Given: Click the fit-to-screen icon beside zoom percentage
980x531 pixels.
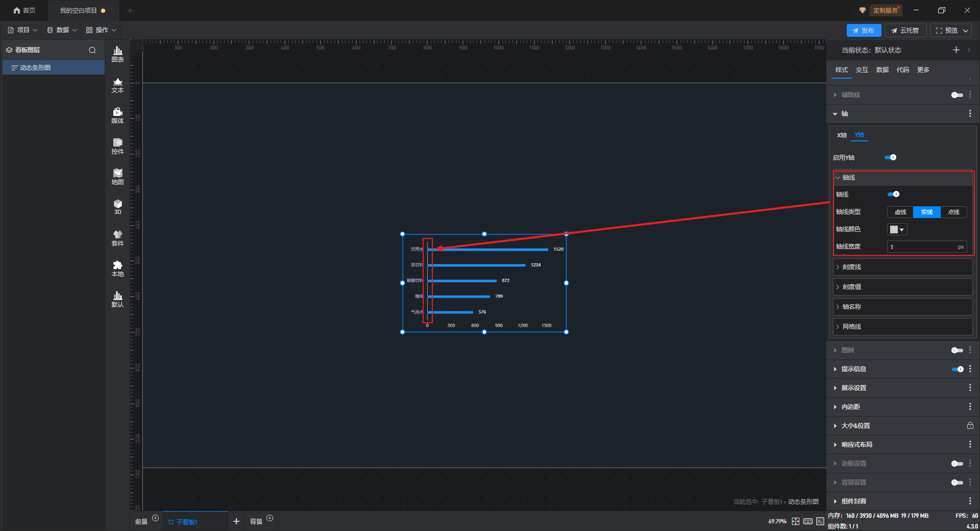Looking at the screenshot, I should tap(796, 521).
